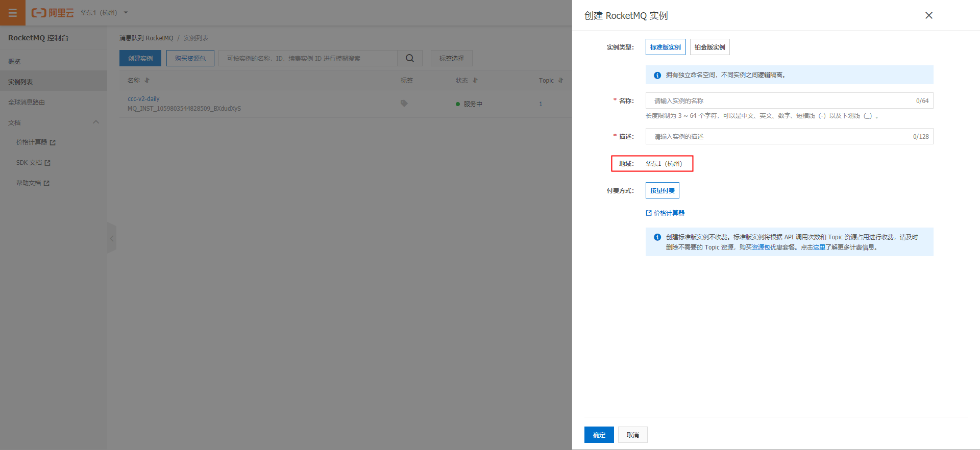This screenshot has width=980, height=450.
Task: Open 价格计算器 link in sidebar
Action: pos(32,142)
